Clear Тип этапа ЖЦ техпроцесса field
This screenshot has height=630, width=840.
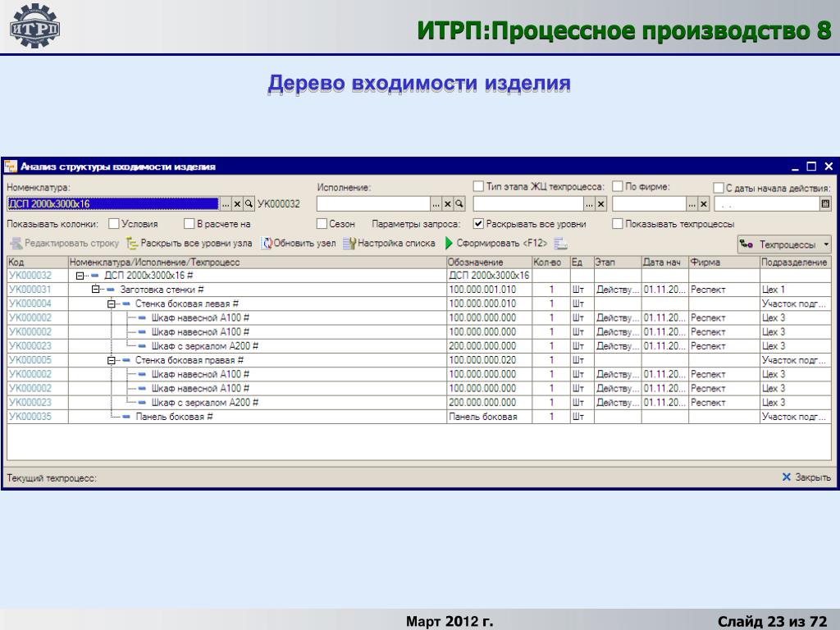point(601,204)
